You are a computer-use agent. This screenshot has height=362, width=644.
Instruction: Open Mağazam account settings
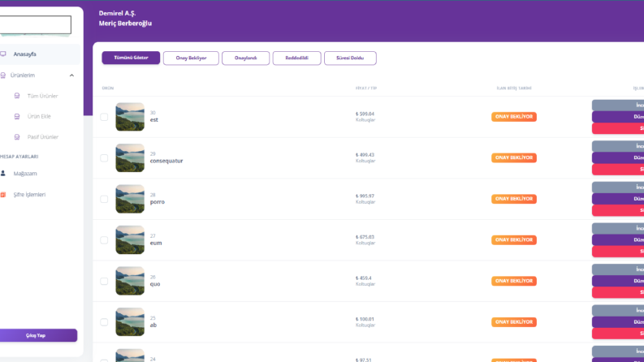coord(25,174)
